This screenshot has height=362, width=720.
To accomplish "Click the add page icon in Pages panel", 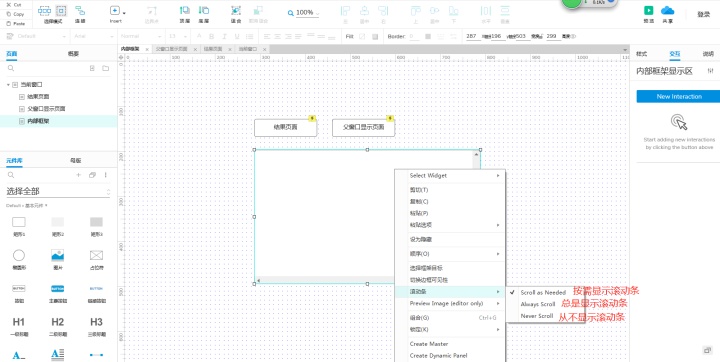I will click(x=92, y=68).
